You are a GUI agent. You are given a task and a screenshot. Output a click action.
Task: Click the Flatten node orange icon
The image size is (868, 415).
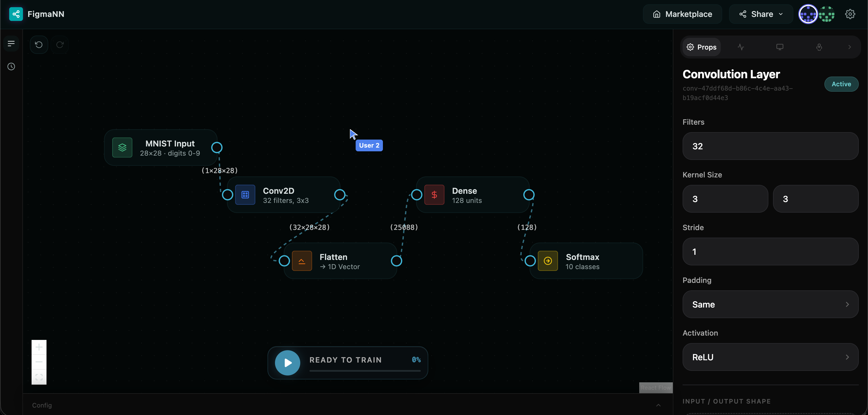pos(302,261)
